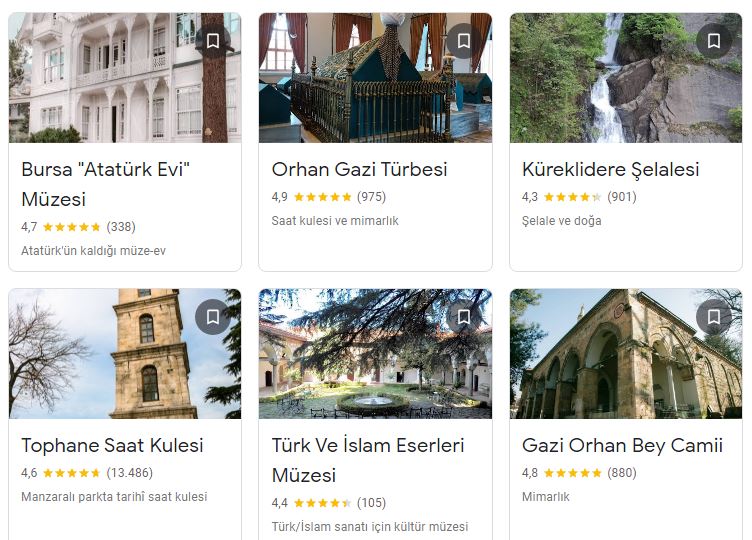752x540 pixels.
Task: Save Gazi Orhan Bey Camii bookmark icon
Action: click(714, 317)
